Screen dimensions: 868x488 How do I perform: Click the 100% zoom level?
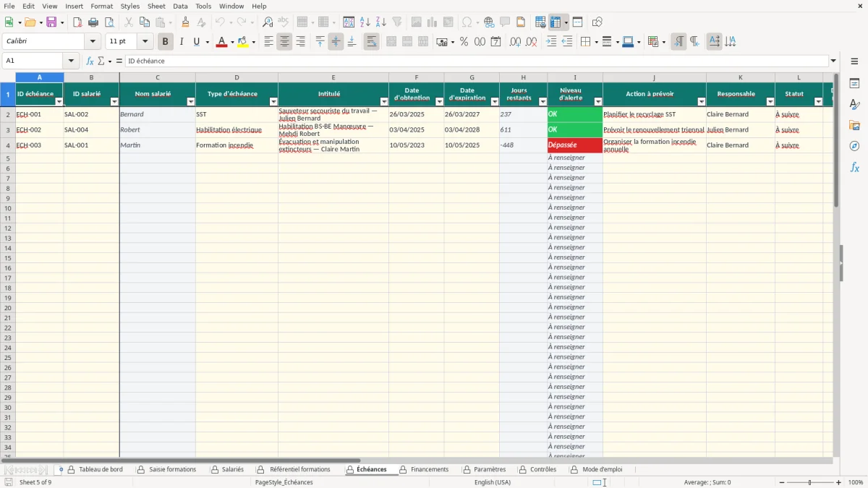click(x=856, y=482)
